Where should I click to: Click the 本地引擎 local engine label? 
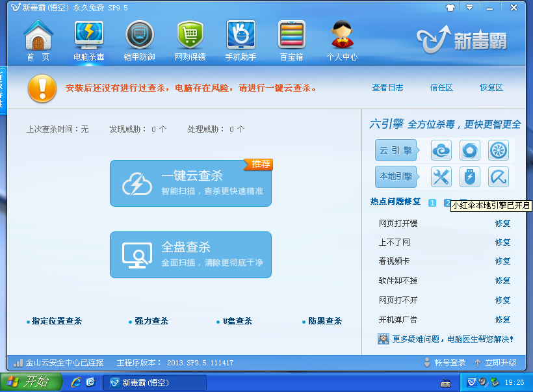pos(396,176)
